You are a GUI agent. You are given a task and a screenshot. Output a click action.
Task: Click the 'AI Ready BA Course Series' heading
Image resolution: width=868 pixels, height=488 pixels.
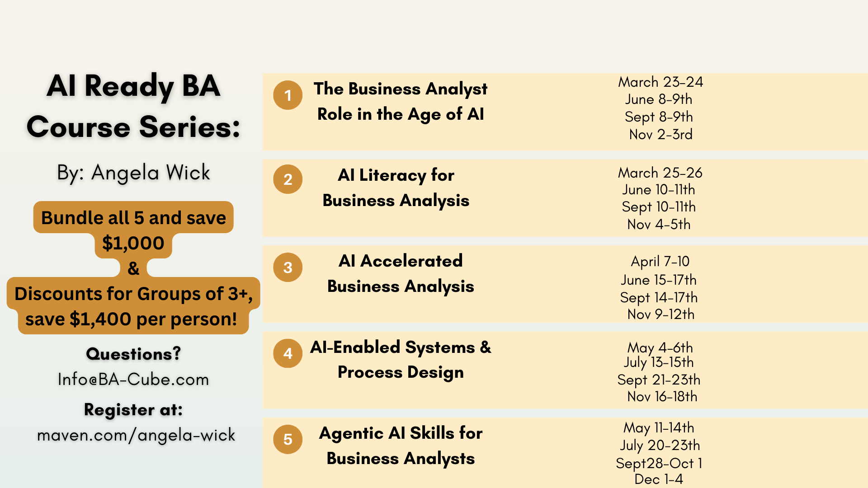(x=133, y=106)
